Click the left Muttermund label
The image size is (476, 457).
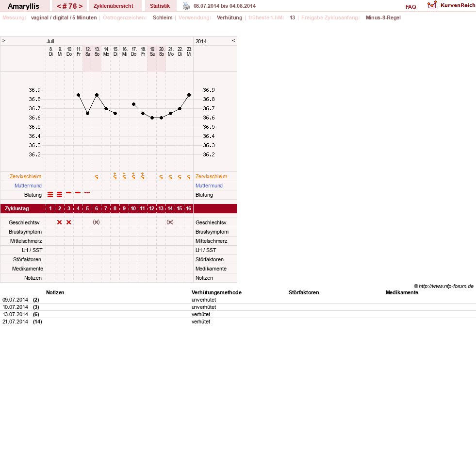tap(28, 186)
